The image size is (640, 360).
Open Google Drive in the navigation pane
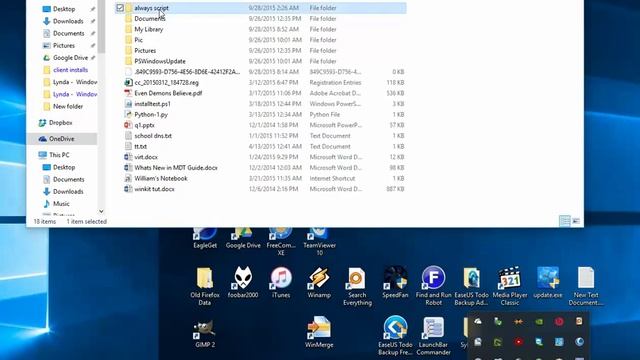(70, 58)
